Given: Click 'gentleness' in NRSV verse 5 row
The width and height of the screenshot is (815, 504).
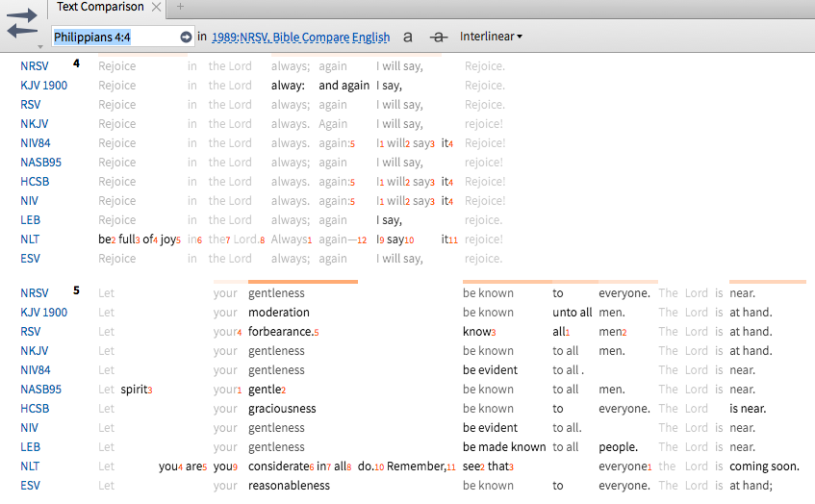Looking at the screenshot, I should [276, 293].
